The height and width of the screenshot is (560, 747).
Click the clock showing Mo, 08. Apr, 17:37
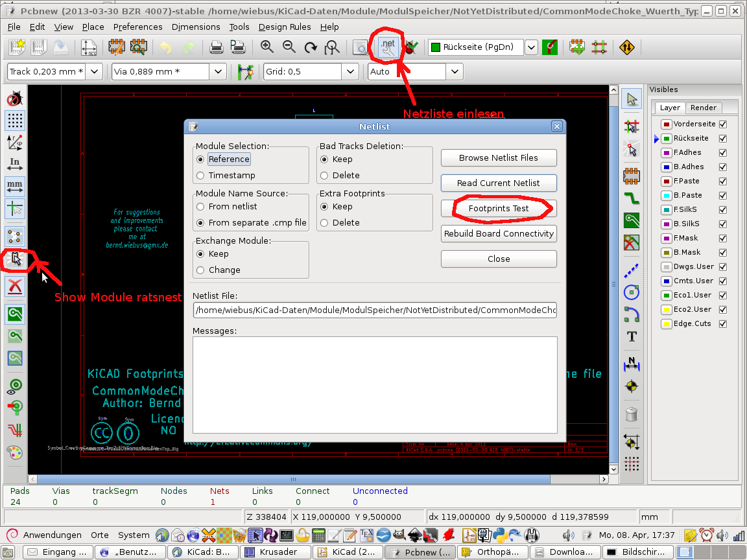pos(637,535)
